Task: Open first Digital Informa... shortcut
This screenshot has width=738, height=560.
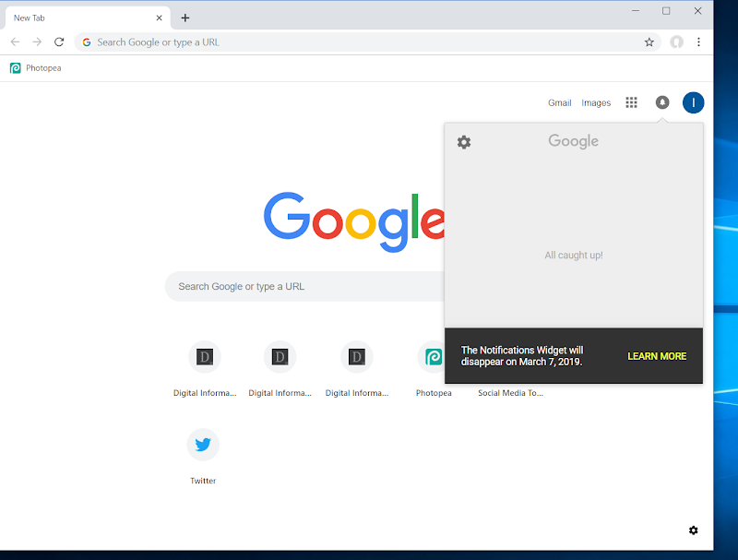Action: pos(205,369)
